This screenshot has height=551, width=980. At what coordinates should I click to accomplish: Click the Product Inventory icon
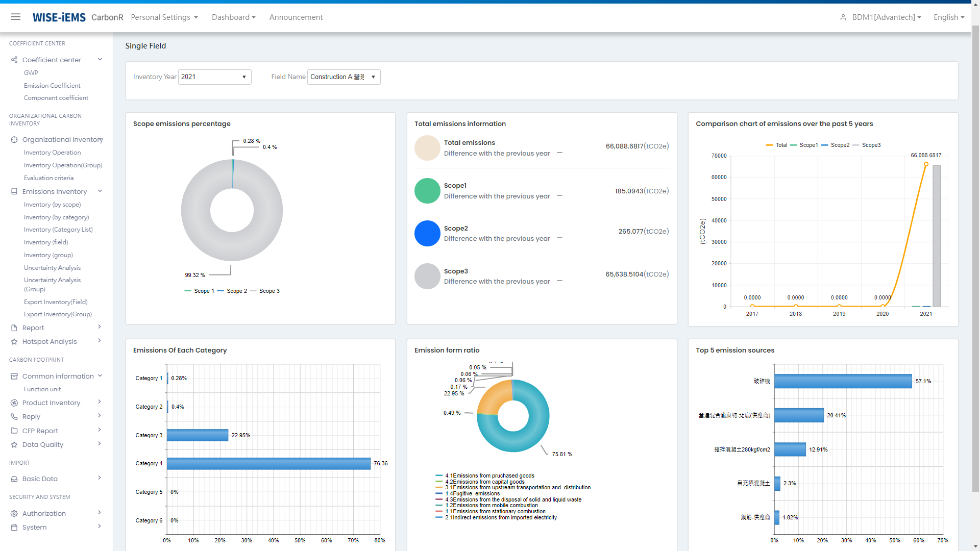point(14,403)
